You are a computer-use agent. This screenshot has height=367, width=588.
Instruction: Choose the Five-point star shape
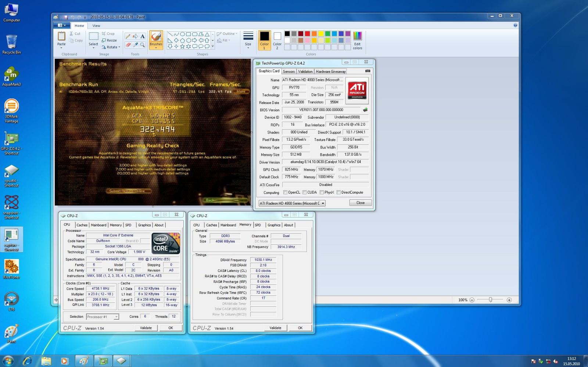(x=182, y=46)
